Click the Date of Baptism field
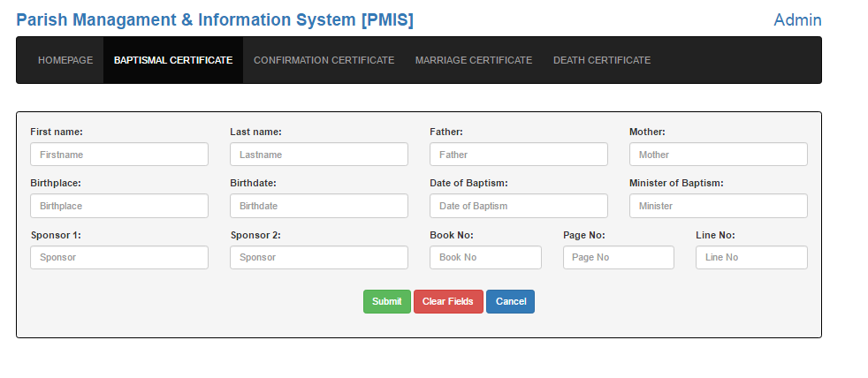868x378 pixels. tap(519, 206)
